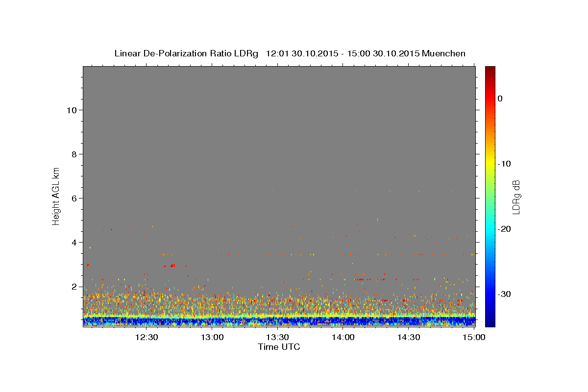Click the height tick label 8
This screenshot has height=392, width=588.
pyautogui.click(x=75, y=154)
